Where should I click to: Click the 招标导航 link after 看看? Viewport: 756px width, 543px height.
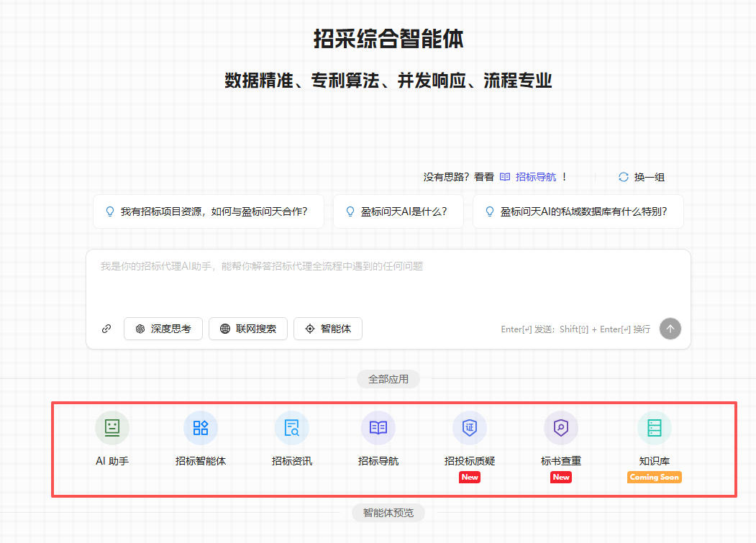tap(536, 177)
